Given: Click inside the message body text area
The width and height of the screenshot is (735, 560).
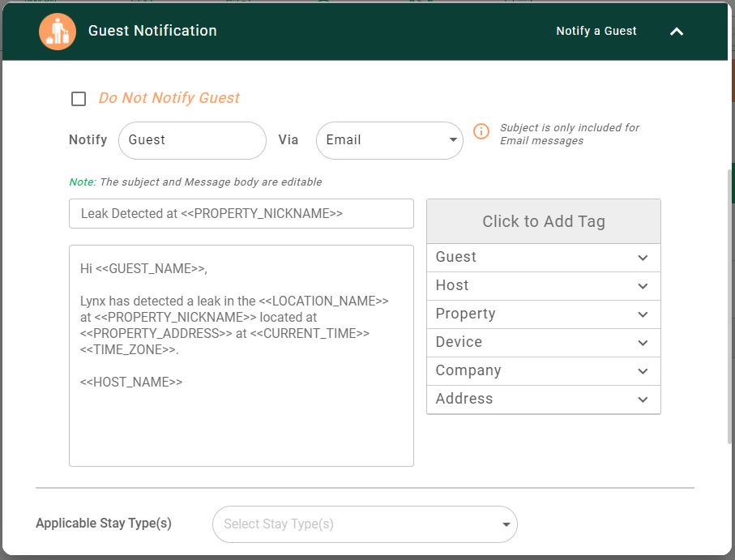Looking at the screenshot, I should 241,356.
